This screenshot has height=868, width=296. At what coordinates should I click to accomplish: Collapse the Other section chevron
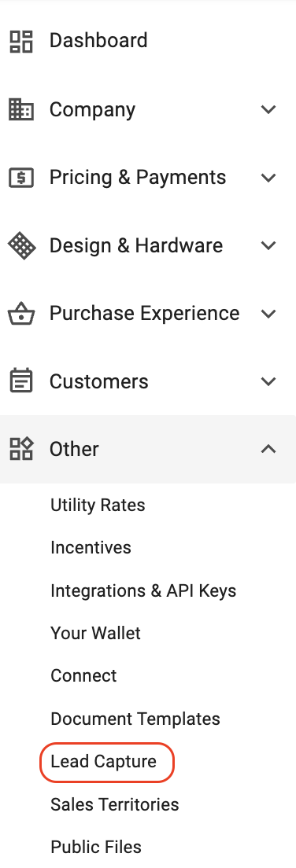pos(268,449)
